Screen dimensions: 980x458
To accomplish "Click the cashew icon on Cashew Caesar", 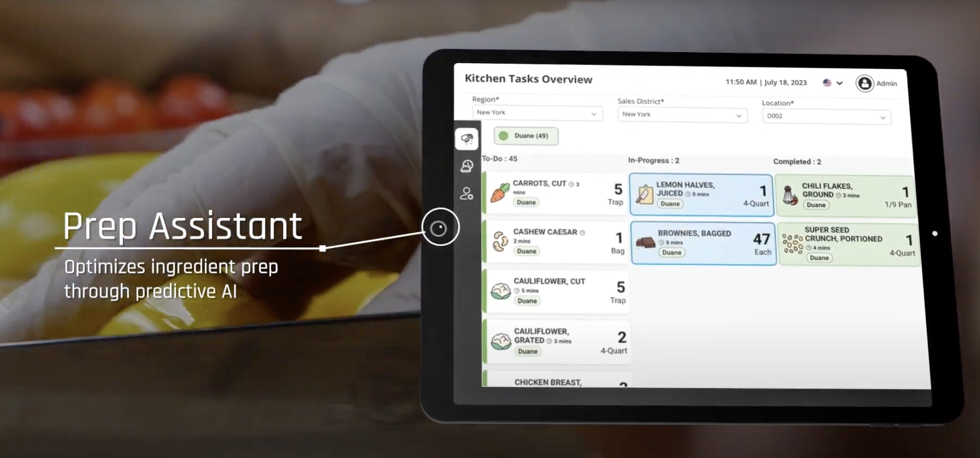I will 500,242.
